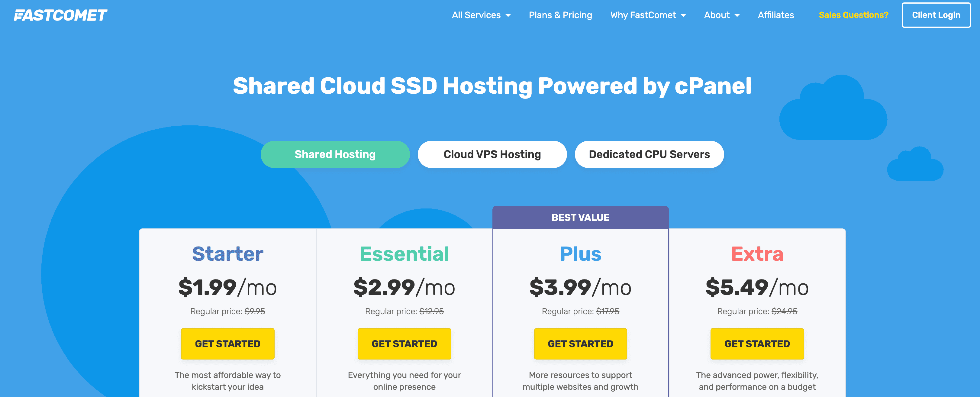Click the $1.99/mo price
Screen dimensions: 980x397
click(x=227, y=287)
